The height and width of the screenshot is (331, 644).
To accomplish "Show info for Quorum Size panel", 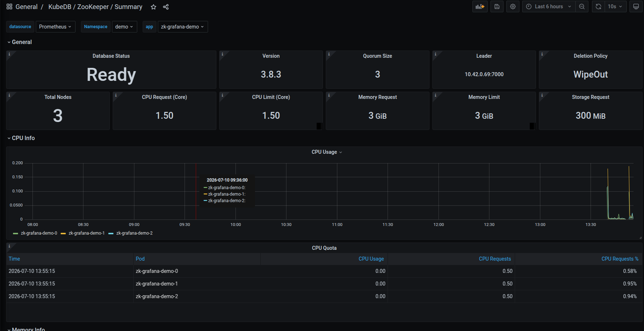I will pos(329,54).
